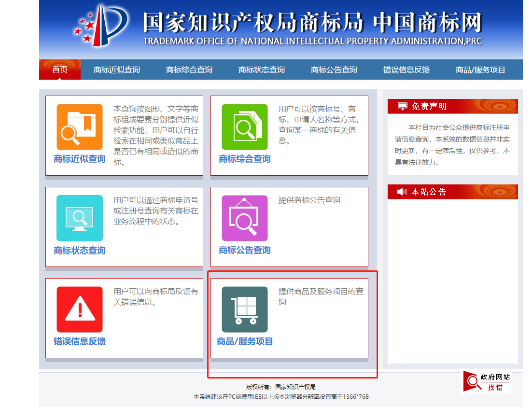
Task: Open the green comprehensive trademark search icon
Action: tap(244, 127)
